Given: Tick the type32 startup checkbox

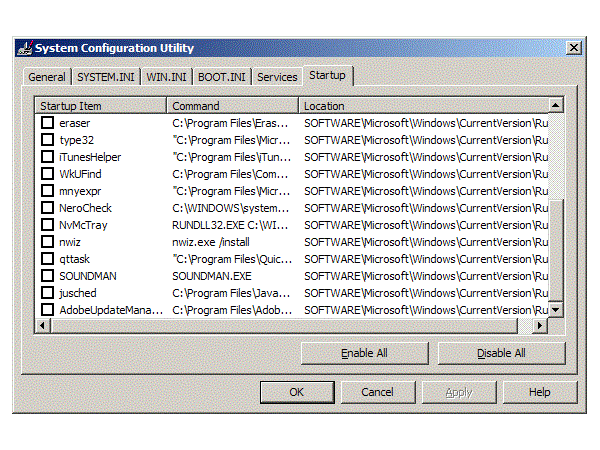Looking at the screenshot, I should pyautogui.click(x=47, y=140).
